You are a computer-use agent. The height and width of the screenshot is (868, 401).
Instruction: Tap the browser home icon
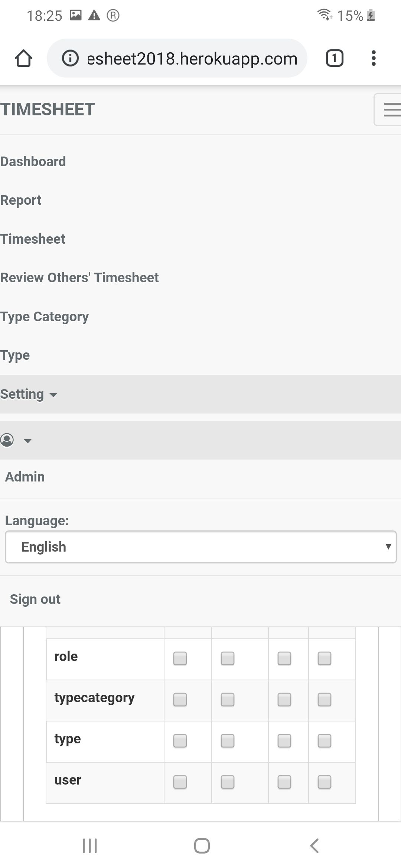point(23,58)
